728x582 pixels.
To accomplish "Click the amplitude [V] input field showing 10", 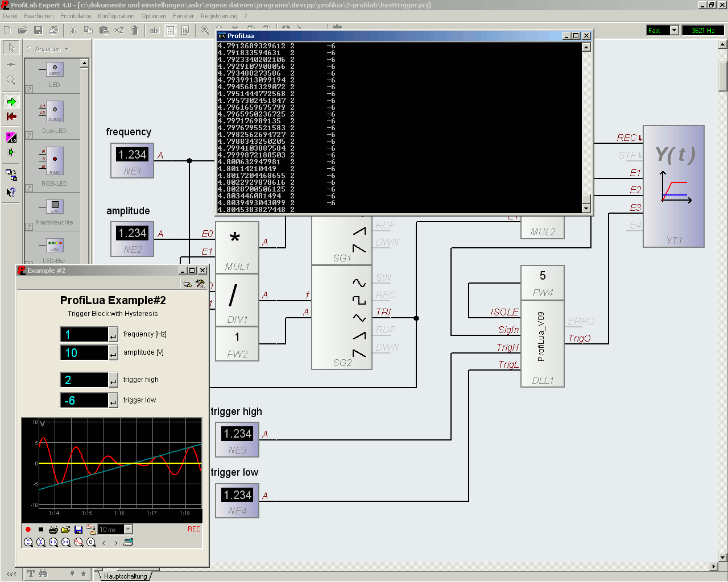I will pyautogui.click(x=84, y=353).
